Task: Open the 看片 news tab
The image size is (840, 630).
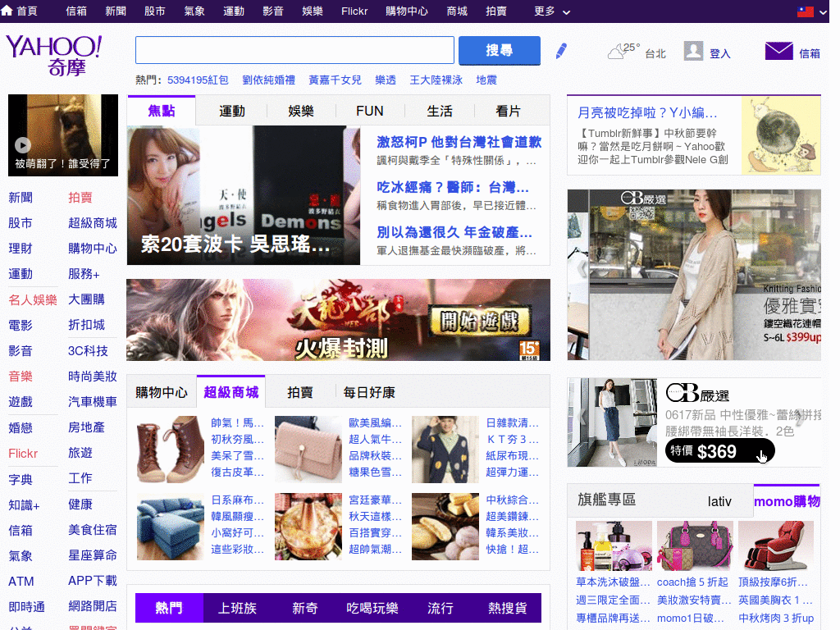Action: pyautogui.click(x=509, y=111)
